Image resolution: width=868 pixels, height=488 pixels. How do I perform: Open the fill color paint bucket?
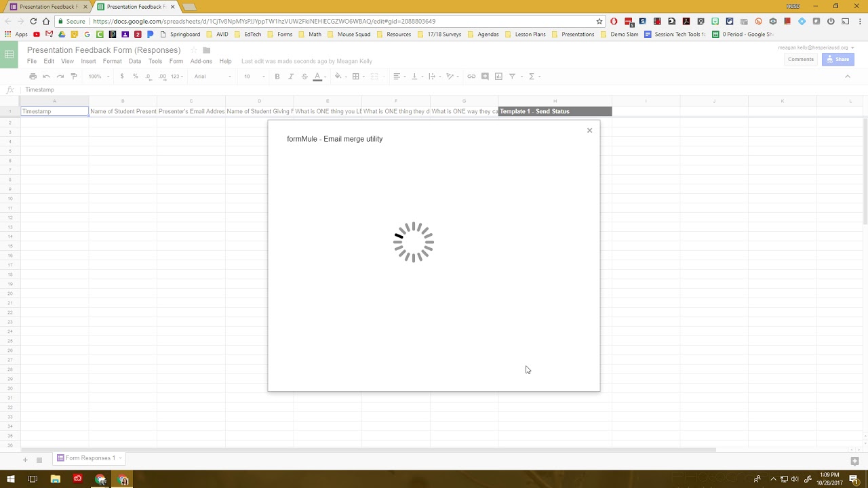tap(339, 76)
